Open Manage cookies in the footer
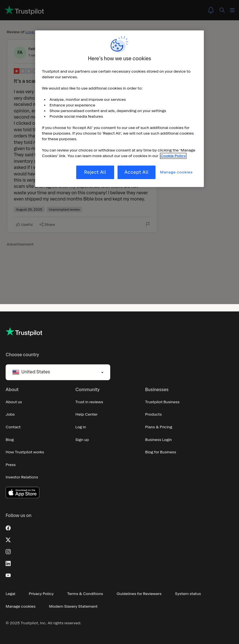The height and width of the screenshot is (644, 239). (x=21, y=607)
